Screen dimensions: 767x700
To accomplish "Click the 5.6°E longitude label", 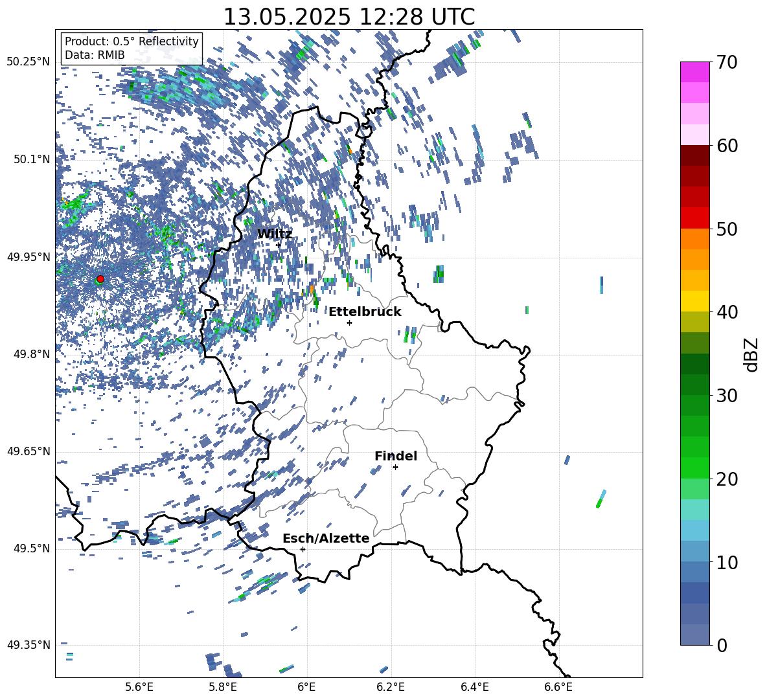I will point(139,687).
